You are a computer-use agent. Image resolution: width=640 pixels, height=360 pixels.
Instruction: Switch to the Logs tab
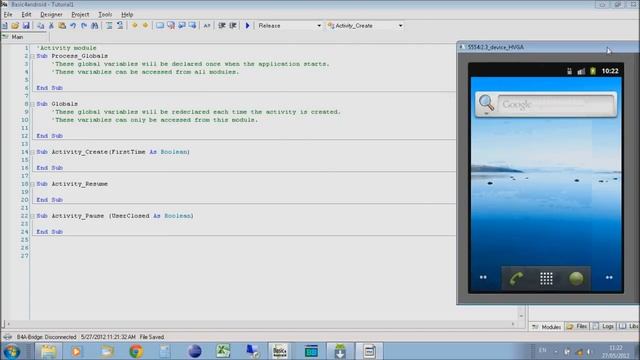point(603,327)
